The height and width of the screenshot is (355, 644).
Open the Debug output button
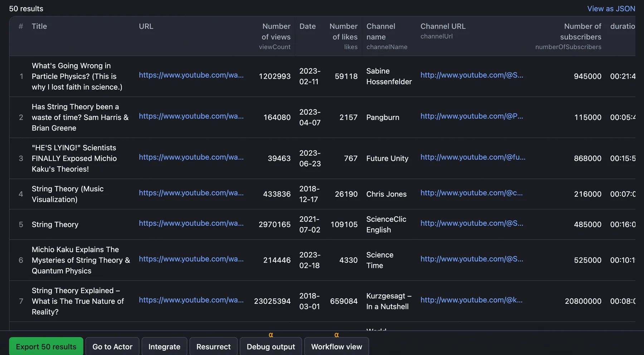coord(271,346)
